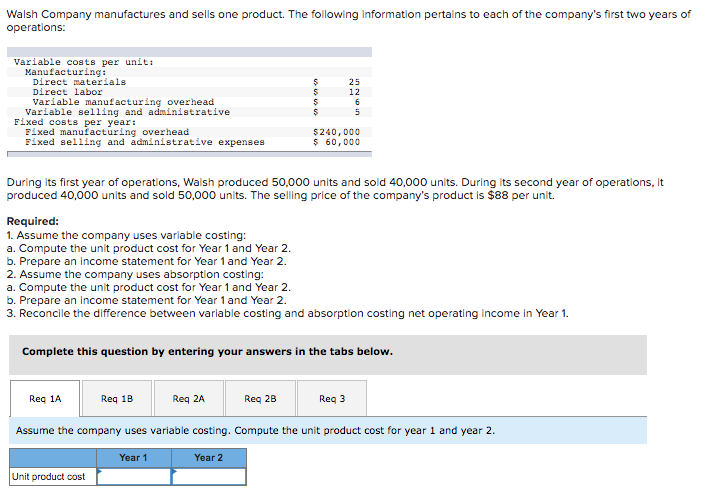Click the Direct labor row label

tap(67, 92)
